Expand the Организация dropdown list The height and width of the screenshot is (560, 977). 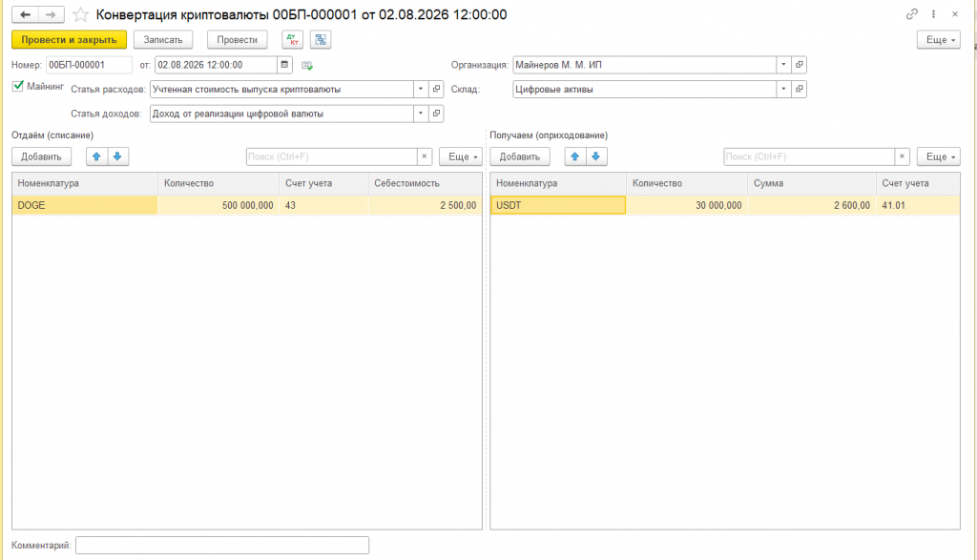click(783, 65)
